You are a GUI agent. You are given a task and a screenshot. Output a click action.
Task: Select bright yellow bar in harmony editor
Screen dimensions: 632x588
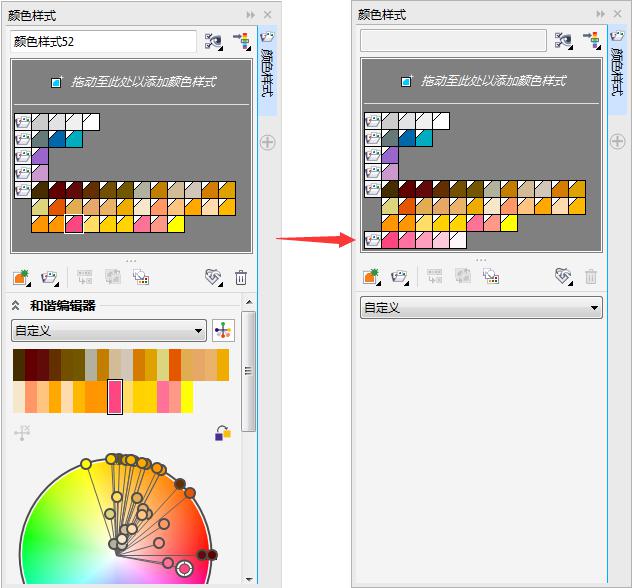187,397
